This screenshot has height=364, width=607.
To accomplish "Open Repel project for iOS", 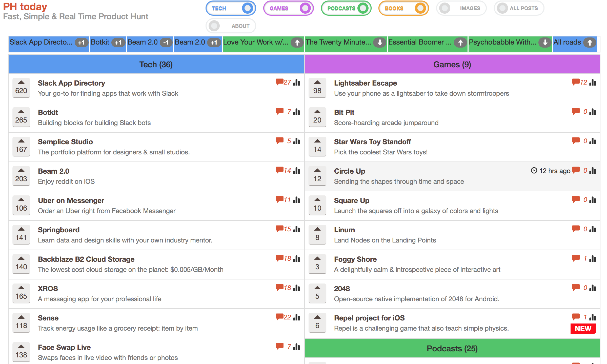I will pos(369,318).
